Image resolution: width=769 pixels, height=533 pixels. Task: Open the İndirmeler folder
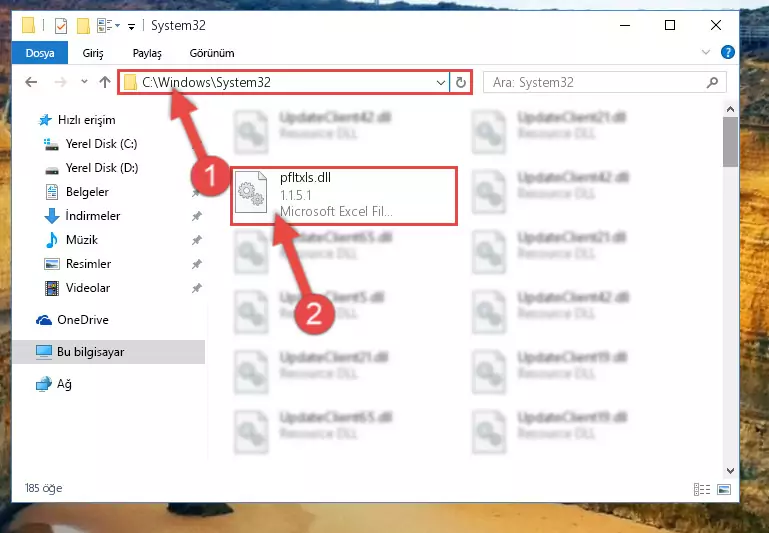click(93, 216)
